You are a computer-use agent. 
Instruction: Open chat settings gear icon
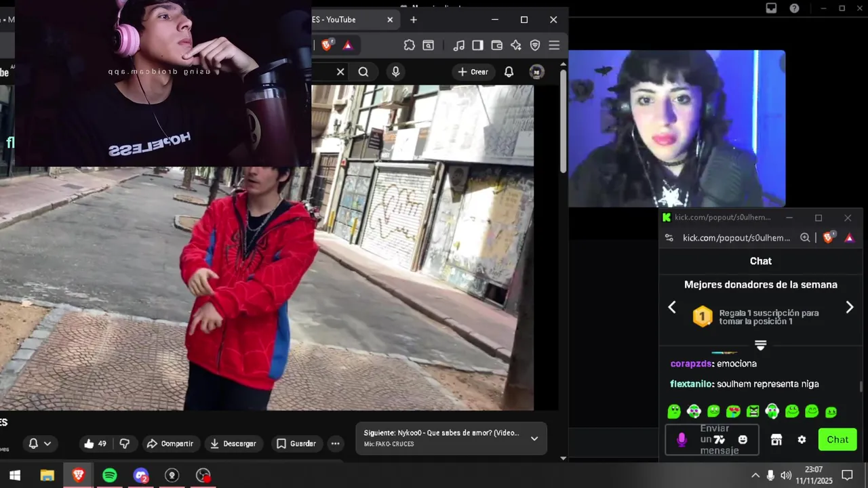click(x=802, y=440)
